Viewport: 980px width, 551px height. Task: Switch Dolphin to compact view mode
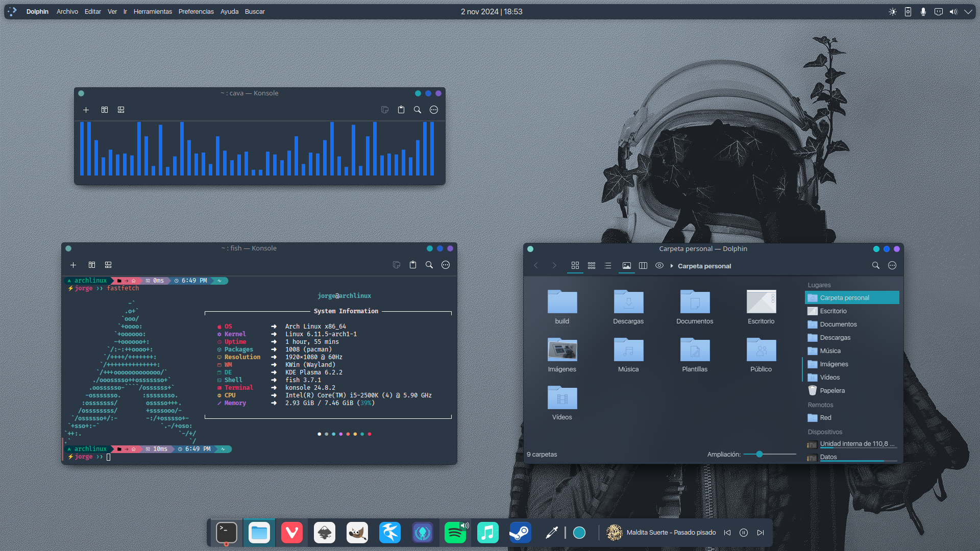pos(592,265)
